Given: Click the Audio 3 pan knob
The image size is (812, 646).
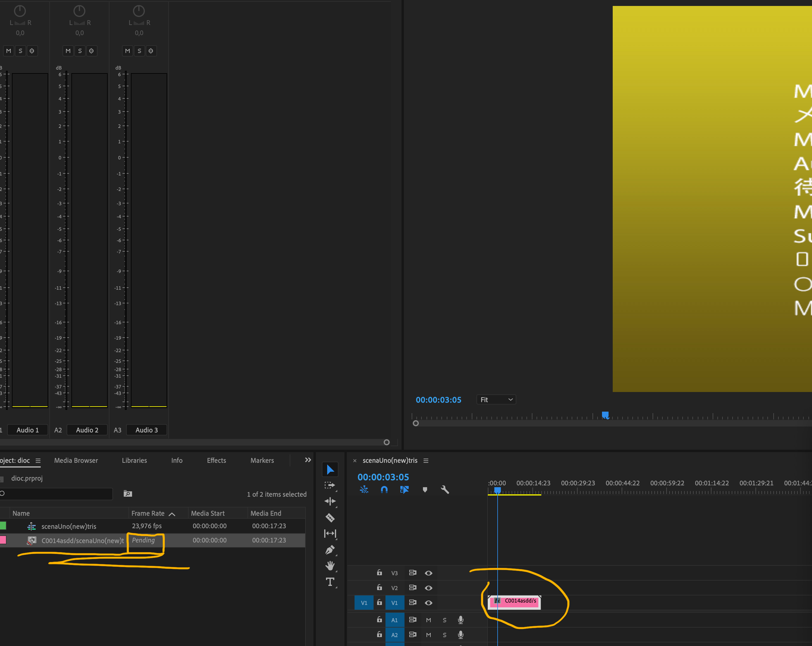Looking at the screenshot, I should coord(139,11).
